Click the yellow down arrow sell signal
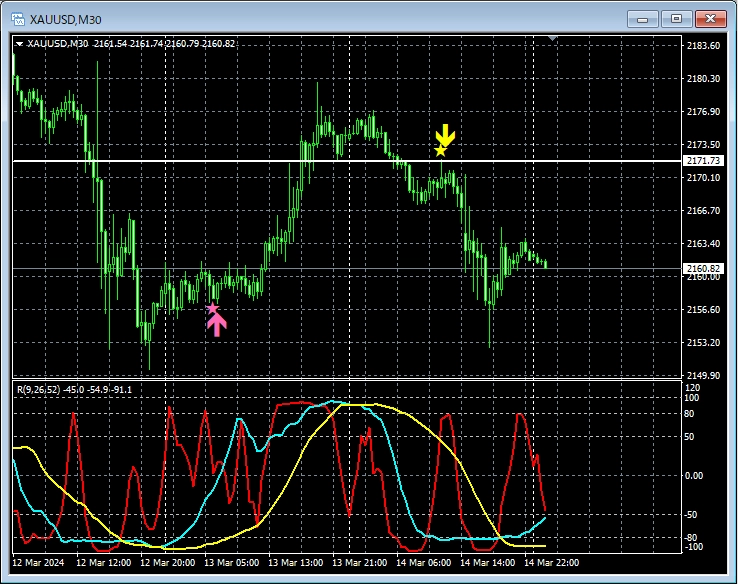 tap(445, 135)
